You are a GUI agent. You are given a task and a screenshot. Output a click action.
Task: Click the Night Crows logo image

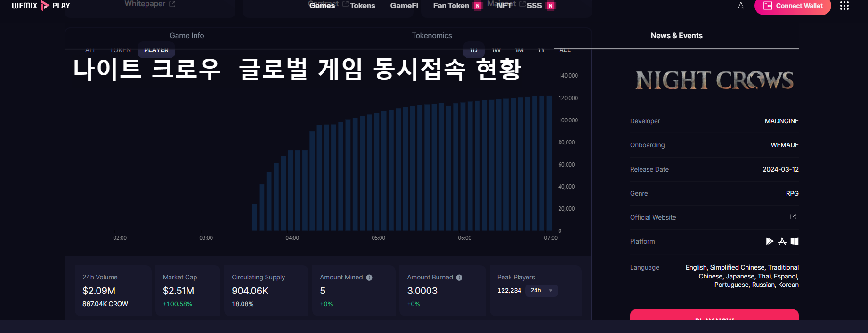714,80
